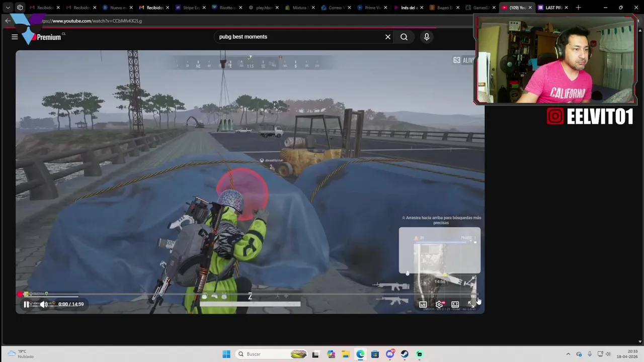Clear the YouTube search box with the X

click(x=388, y=37)
